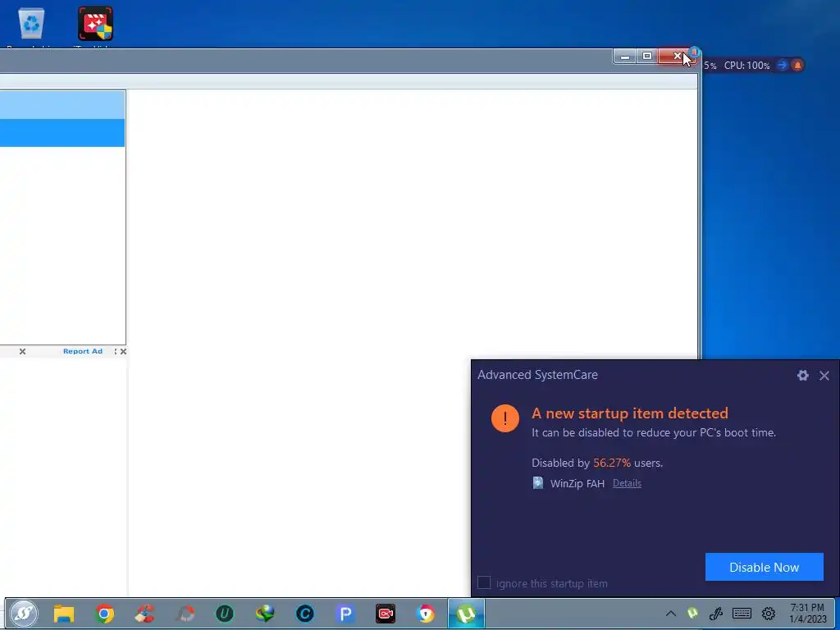The image size is (840, 630).
Task: Click the 56.27% disabled percentage
Action: point(612,463)
